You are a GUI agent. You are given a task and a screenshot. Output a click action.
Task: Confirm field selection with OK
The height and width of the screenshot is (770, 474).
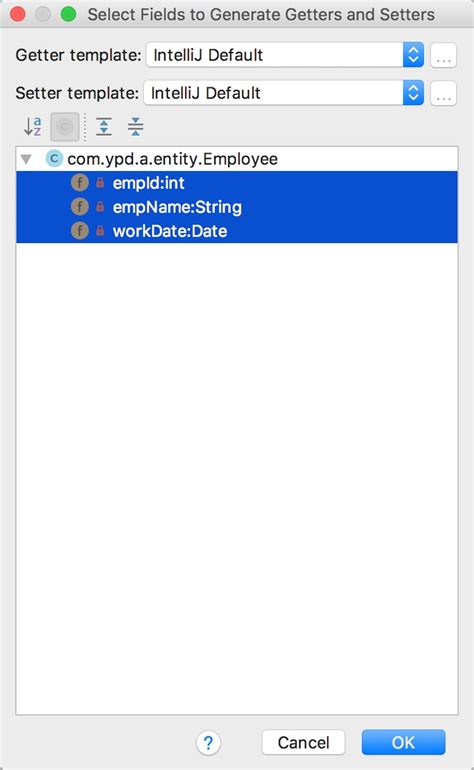403,742
